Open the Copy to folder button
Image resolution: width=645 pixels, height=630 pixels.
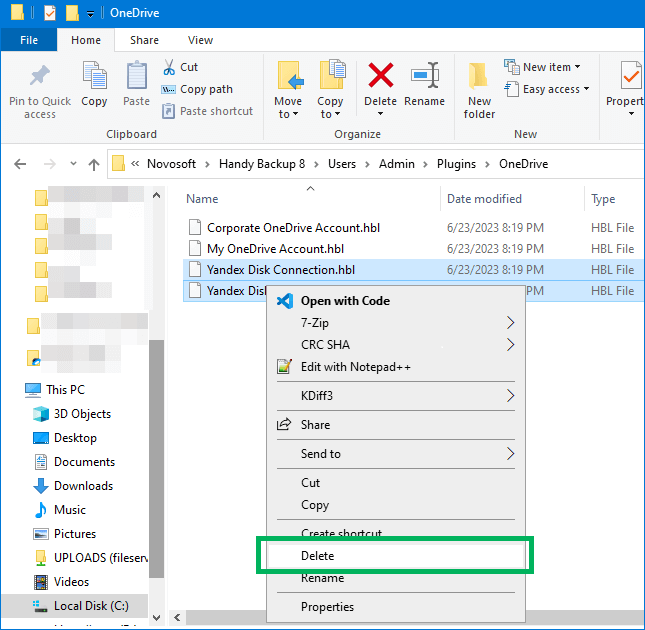click(330, 90)
